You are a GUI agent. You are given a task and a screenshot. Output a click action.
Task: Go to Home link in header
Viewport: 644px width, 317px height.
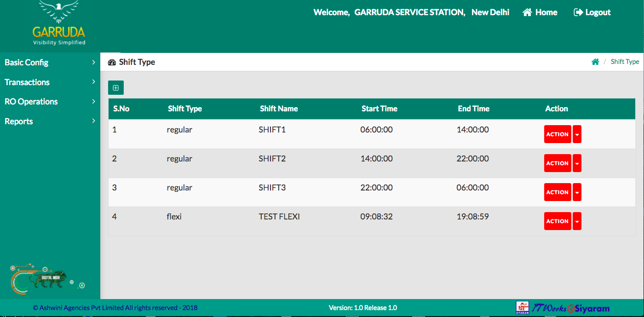(546, 12)
